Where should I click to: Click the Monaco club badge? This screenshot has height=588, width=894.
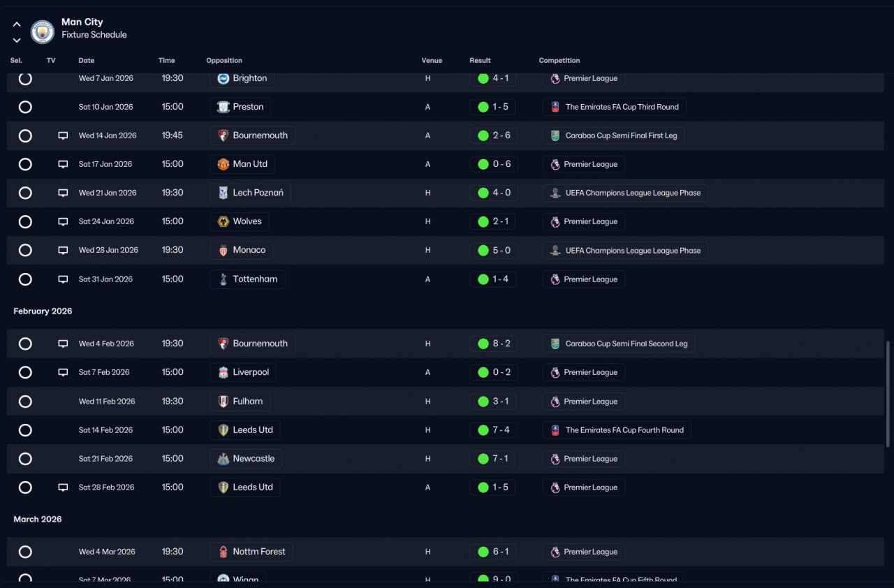pyautogui.click(x=223, y=250)
